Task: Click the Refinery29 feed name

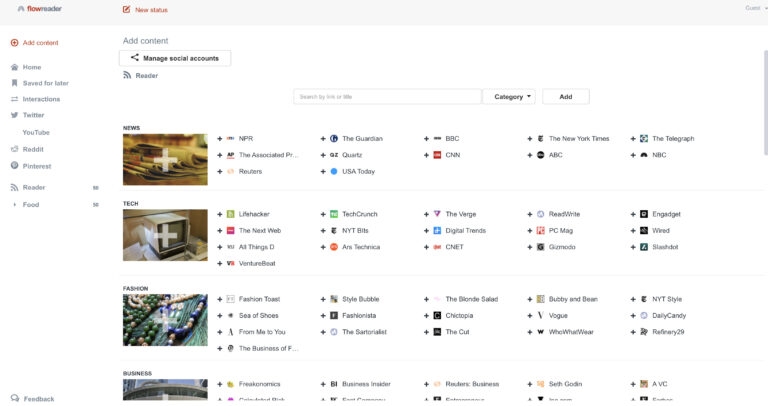Action: click(668, 332)
